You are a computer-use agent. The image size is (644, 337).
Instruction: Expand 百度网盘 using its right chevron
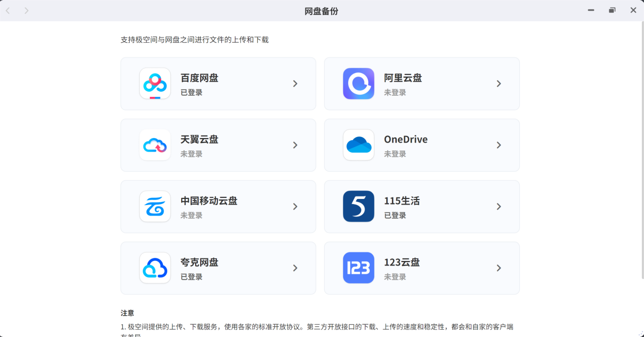pyautogui.click(x=295, y=84)
